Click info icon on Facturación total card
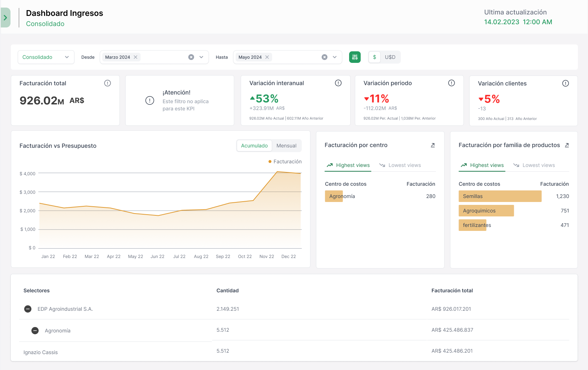This screenshot has width=588, height=370. coord(107,83)
